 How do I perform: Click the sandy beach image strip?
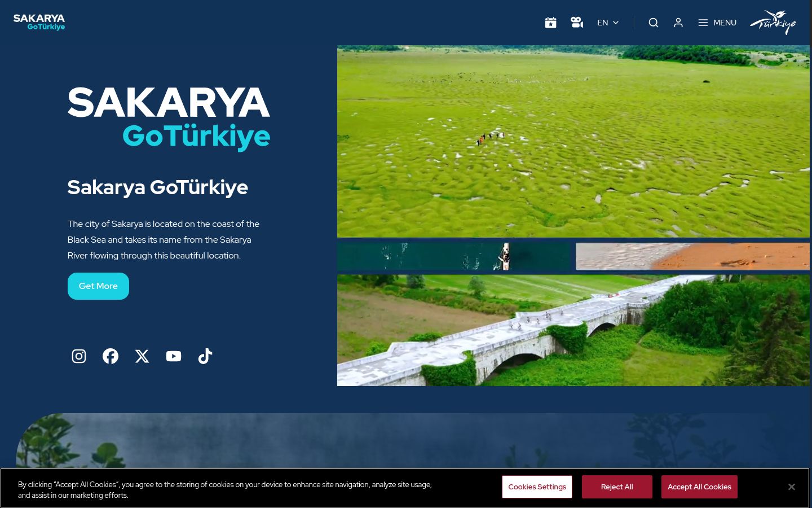[692, 256]
